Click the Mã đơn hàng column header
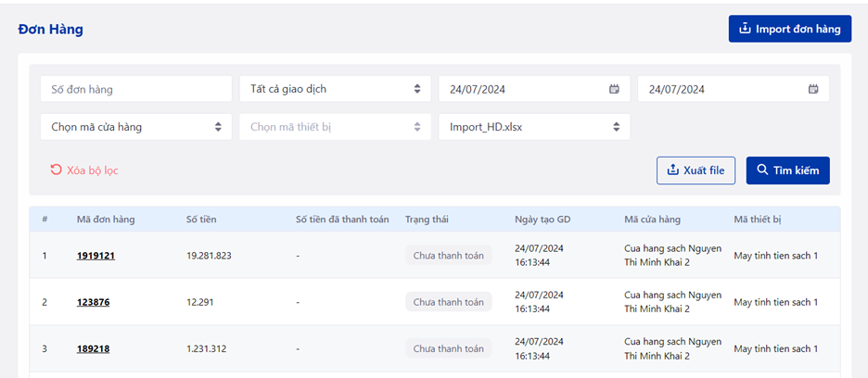 pos(106,220)
